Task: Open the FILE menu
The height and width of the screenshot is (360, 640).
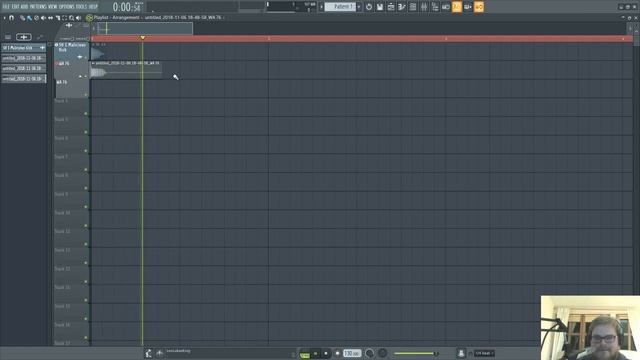Action: (6, 7)
